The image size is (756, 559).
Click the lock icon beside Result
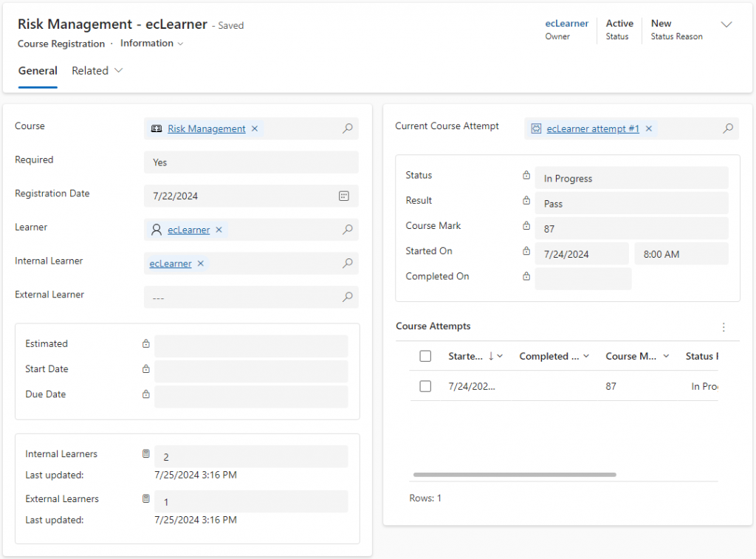coord(526,200)
